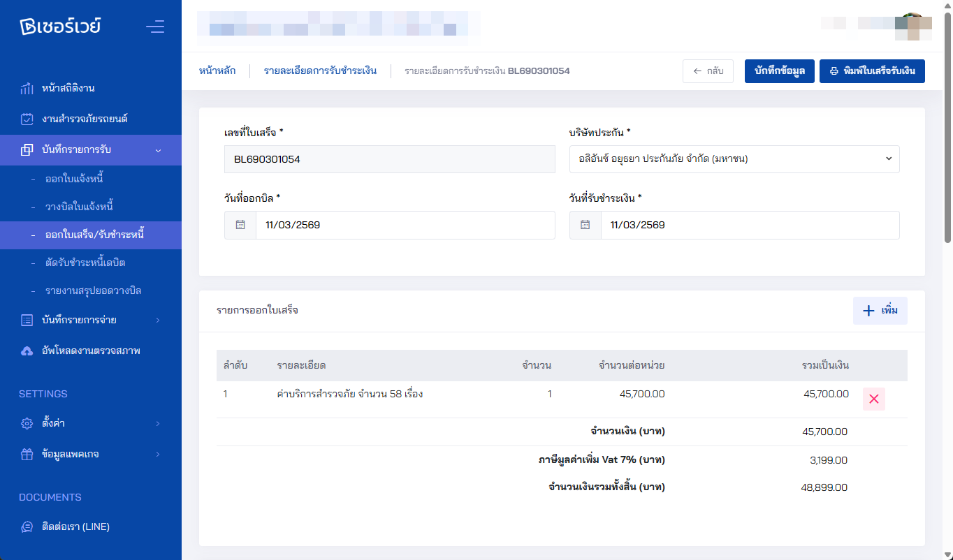Open the บริษัทประกัน dropdown

734,159
